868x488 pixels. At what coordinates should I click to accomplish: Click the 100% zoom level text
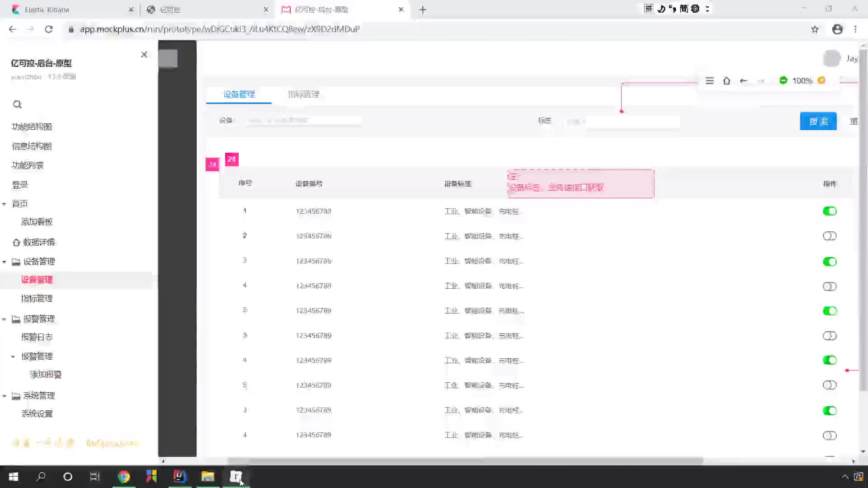coord(802,80)
